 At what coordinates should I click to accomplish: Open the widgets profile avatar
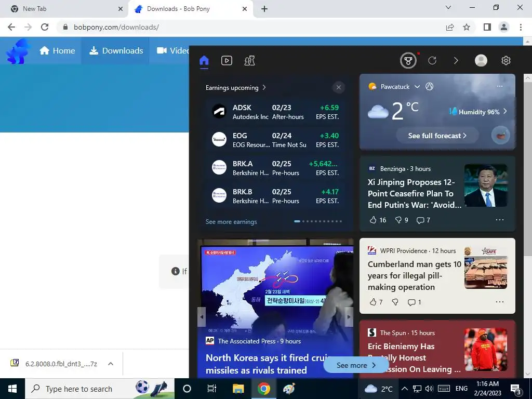coord(481,61)
